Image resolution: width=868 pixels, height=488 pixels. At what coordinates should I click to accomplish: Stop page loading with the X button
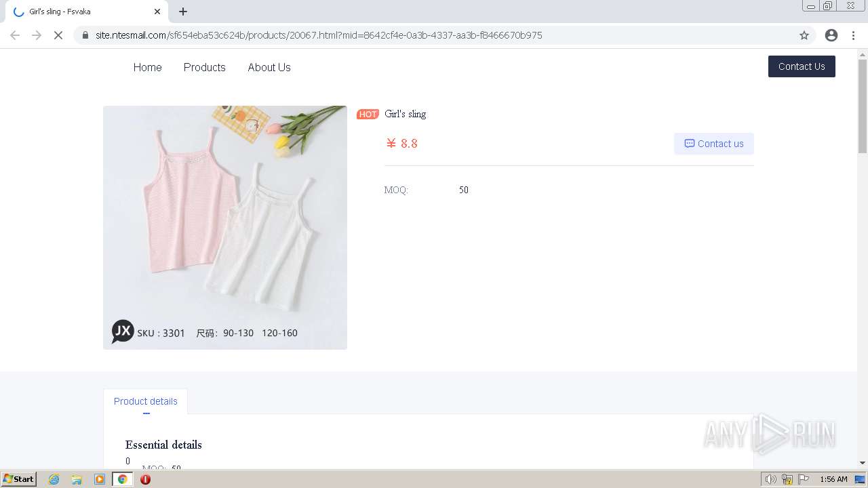[x=58, y=35]
